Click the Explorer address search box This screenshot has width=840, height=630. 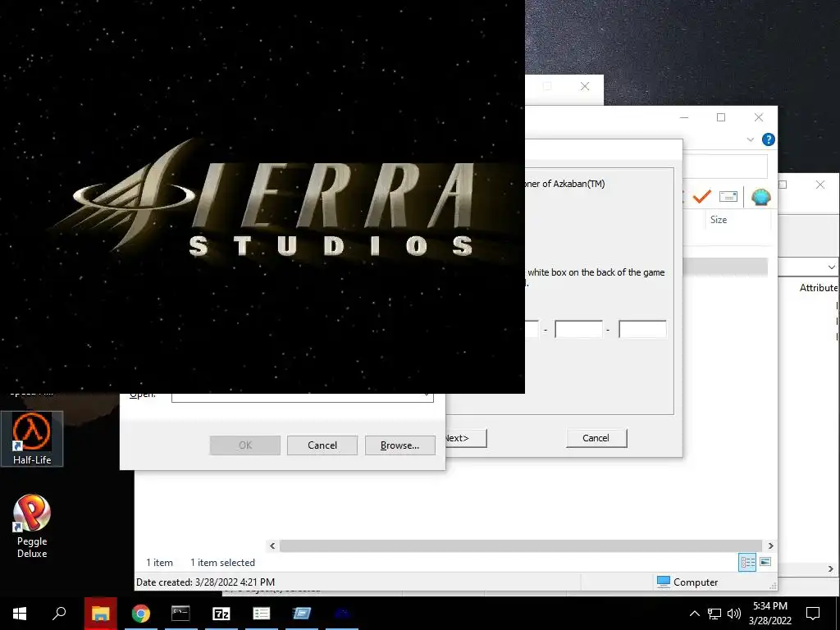[x=725, y=167]
